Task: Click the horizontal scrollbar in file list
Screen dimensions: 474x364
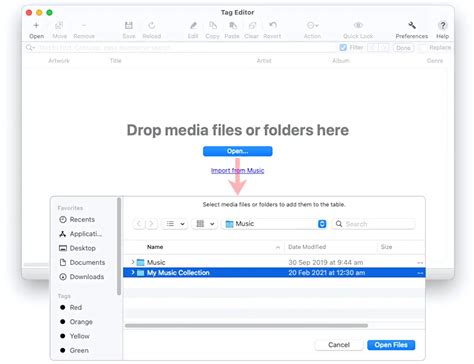Action: coord(246,325)
